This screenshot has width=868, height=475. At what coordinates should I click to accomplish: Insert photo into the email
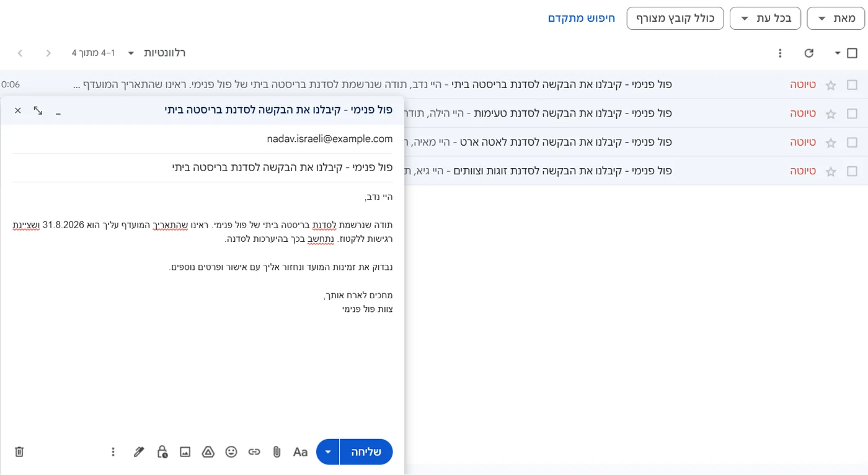pos(185,452)
